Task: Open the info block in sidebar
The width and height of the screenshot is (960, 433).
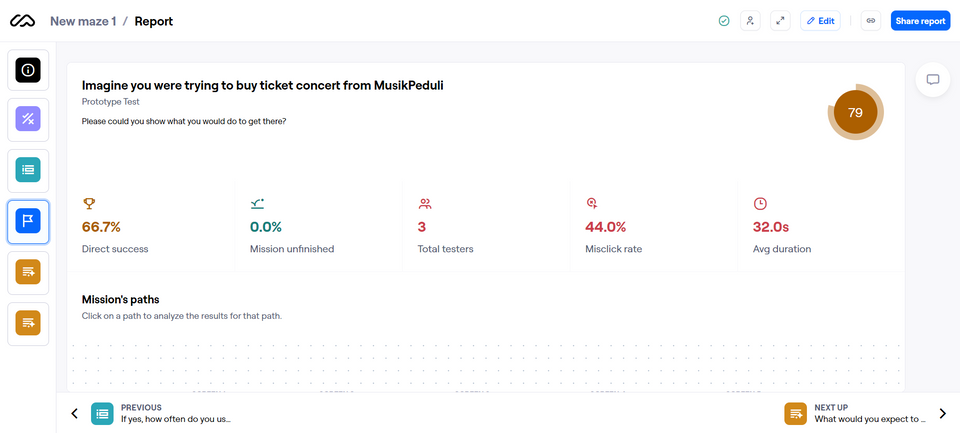Action: point(28,70)
